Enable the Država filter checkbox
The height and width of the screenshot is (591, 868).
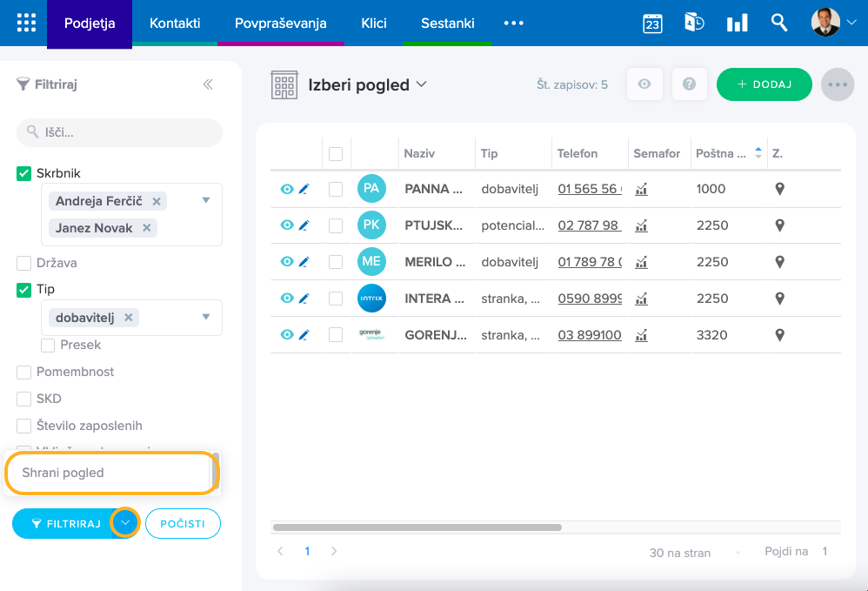(24, 263)
